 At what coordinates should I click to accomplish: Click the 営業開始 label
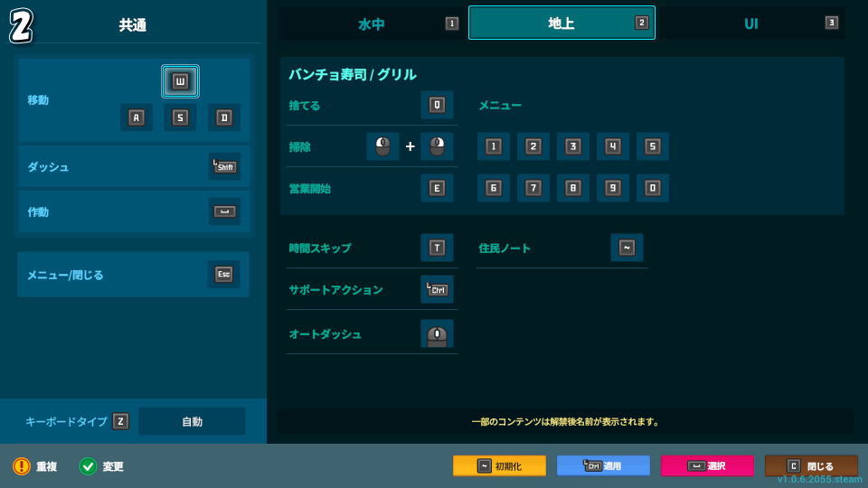coord(310,189)
